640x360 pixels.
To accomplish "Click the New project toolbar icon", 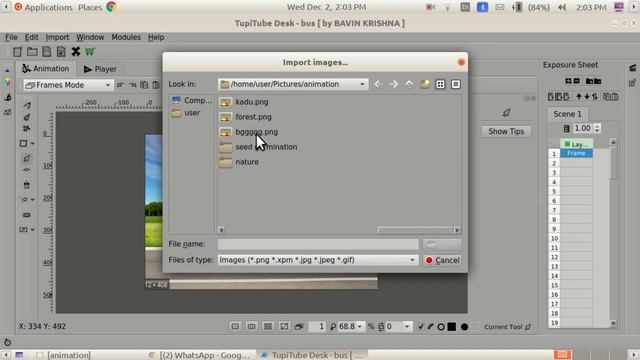I will (17, 52).
